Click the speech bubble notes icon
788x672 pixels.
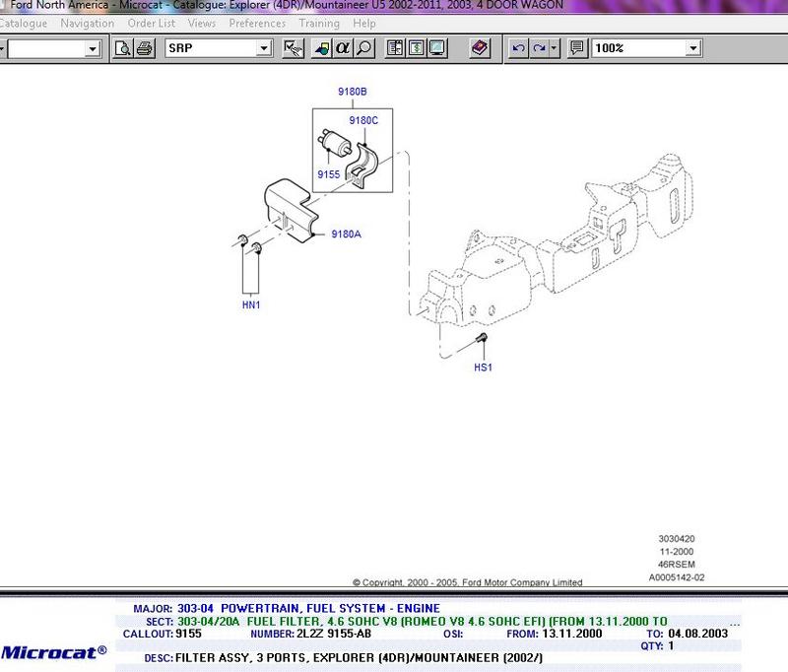click(577, 48)
